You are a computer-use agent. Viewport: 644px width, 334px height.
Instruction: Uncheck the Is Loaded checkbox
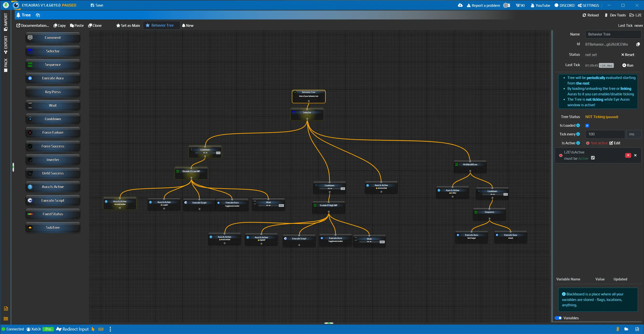click(587, 125)
